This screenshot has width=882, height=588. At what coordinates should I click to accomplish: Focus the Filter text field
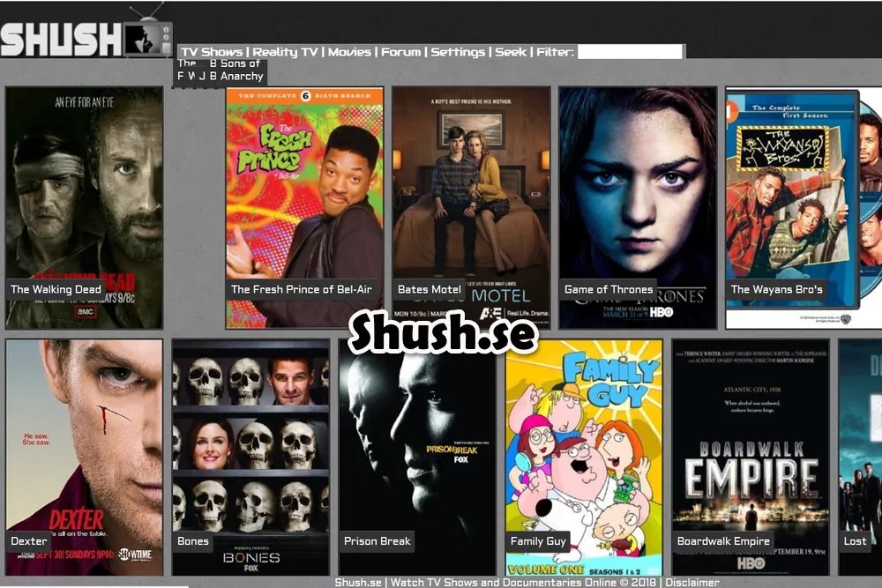(629, 52)
